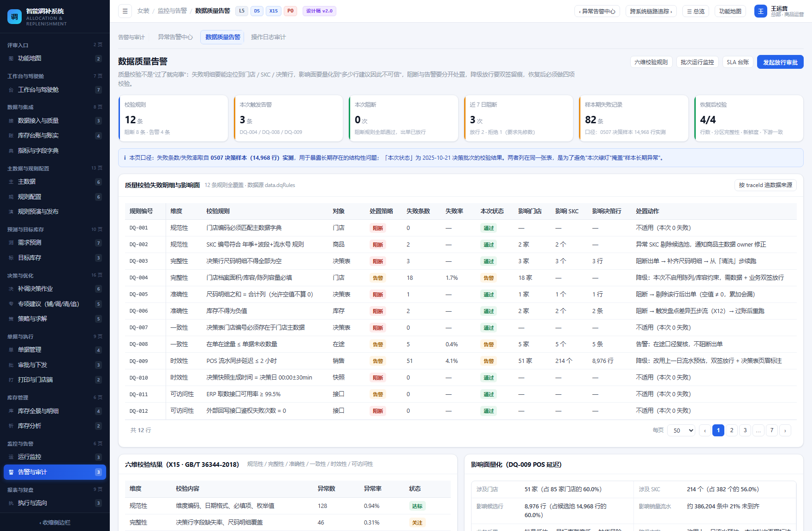Open 执行与流向 sidebar item
The height and width of the screenshot is (531, 812).
click(x=55, y=503)
